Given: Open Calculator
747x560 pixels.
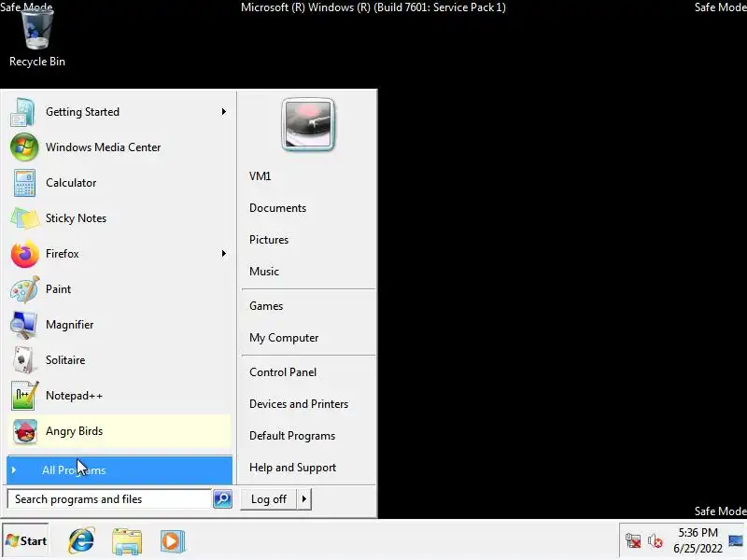Looking at the screenshot, I should click(x=120, y=183).
